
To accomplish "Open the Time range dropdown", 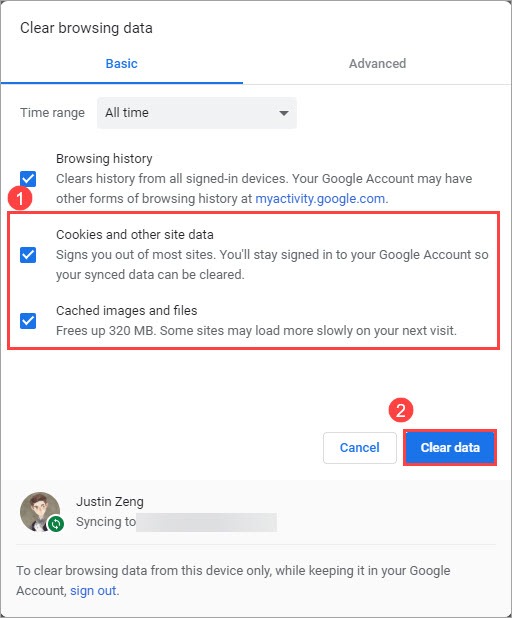I will pos(197,113).
